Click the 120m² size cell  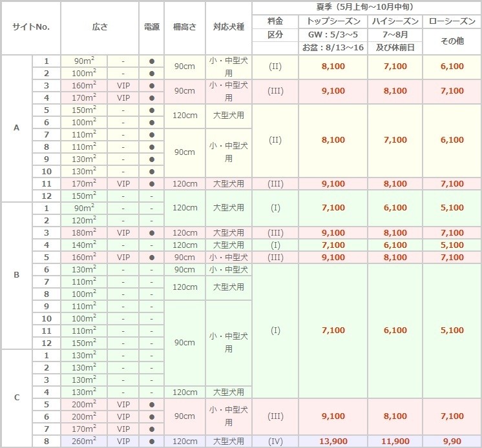84,221
